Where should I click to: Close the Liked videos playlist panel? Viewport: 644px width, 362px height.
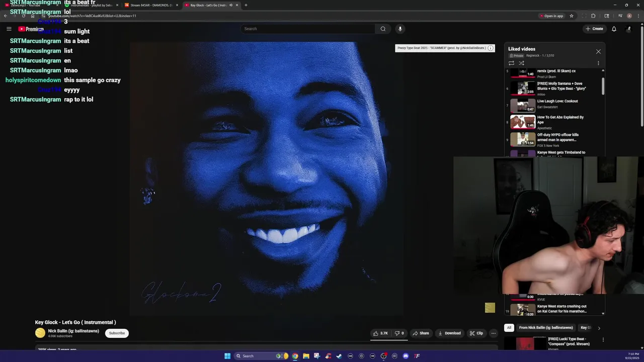point(598,52)
